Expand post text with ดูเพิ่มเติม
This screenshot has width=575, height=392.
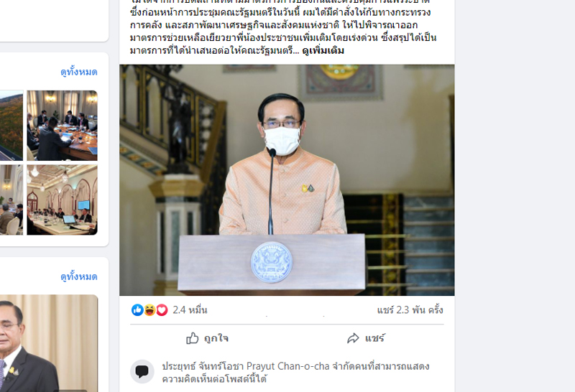(x=323, y=50)
